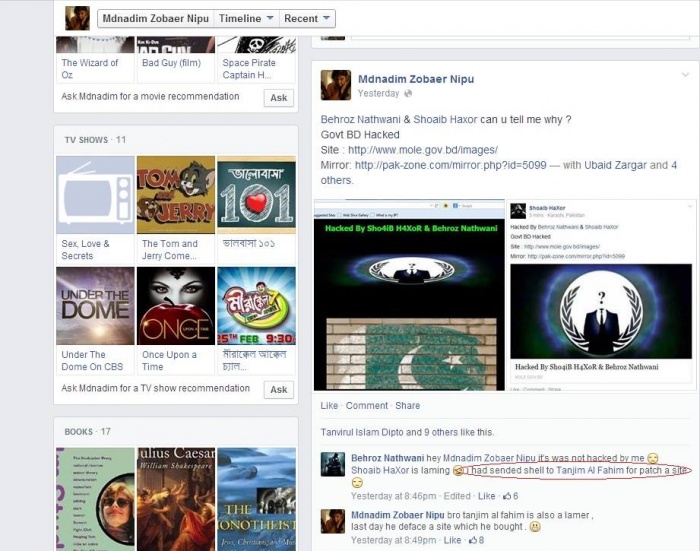Open the post's Yesterday timestamp
Image resolution: width=700 pixels, height=551 pixels.
pyautogui.click(x=378, y=93)
